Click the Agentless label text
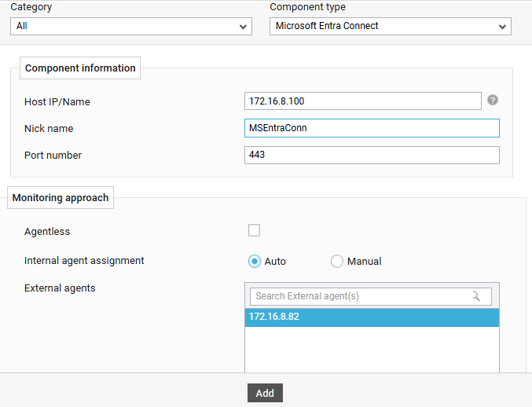This screenshot has width=532, height=407. [x=47, y=231]
